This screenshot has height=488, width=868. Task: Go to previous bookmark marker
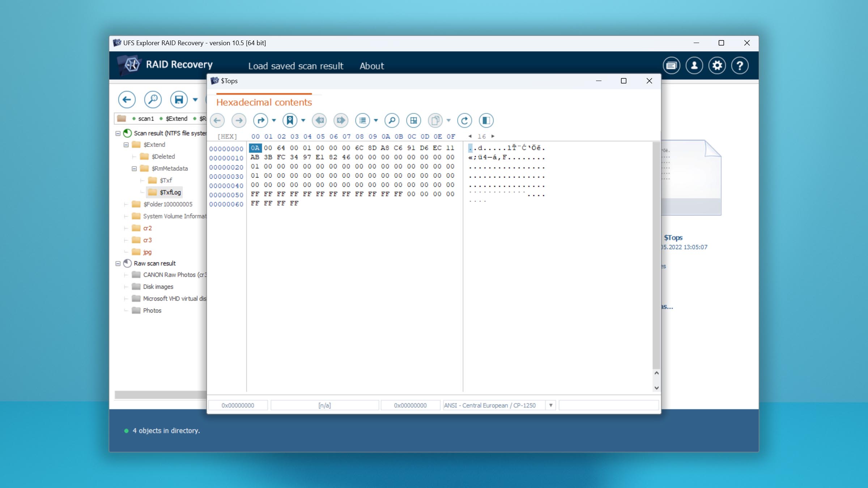[319, 120]
